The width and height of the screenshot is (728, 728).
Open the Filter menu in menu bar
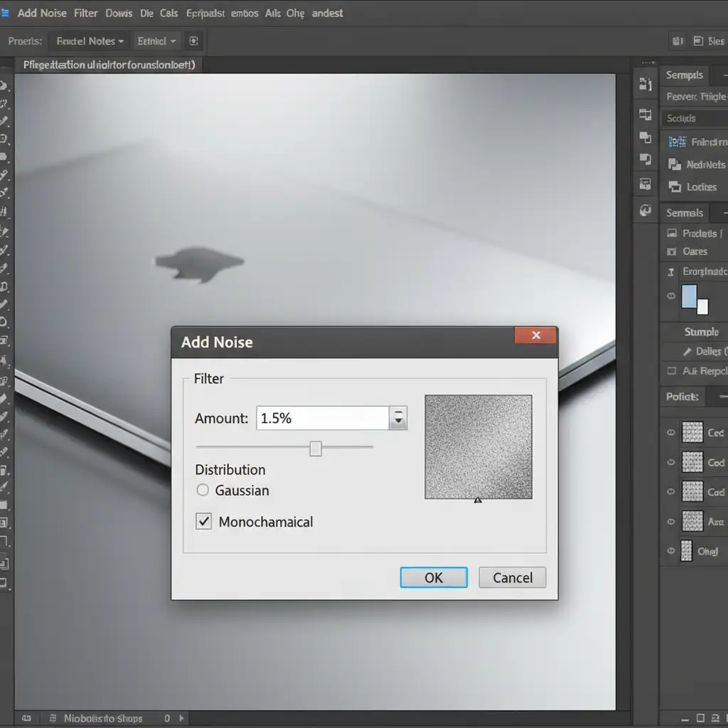86,13
